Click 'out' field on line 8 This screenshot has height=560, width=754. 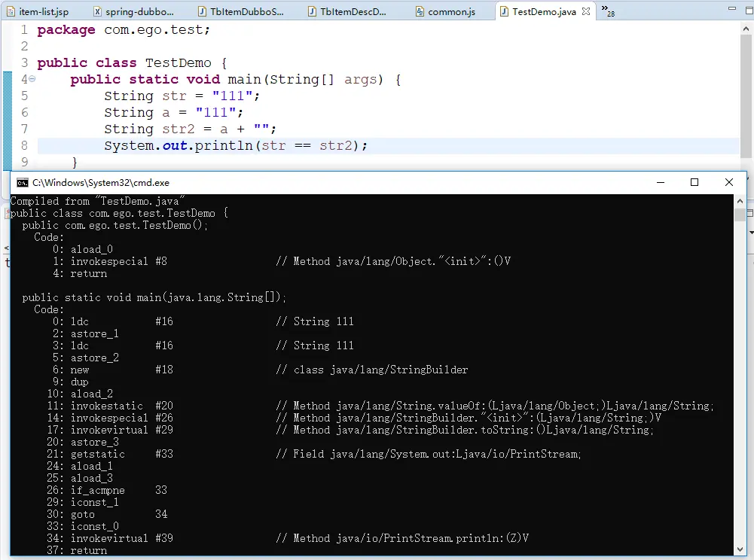click(x=175, y=146)
